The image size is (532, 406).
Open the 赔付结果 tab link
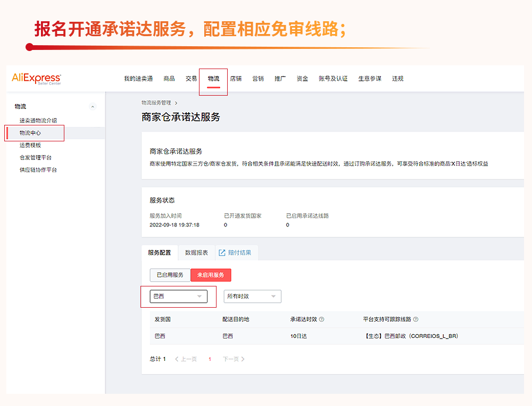click(x=239, y=253)
